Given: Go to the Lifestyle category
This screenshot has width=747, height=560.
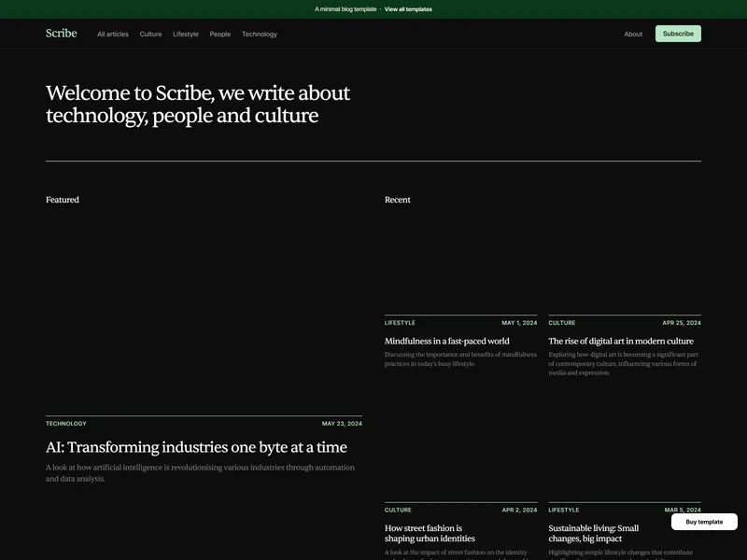Looking at the screenshot, I should pos(186,35).
